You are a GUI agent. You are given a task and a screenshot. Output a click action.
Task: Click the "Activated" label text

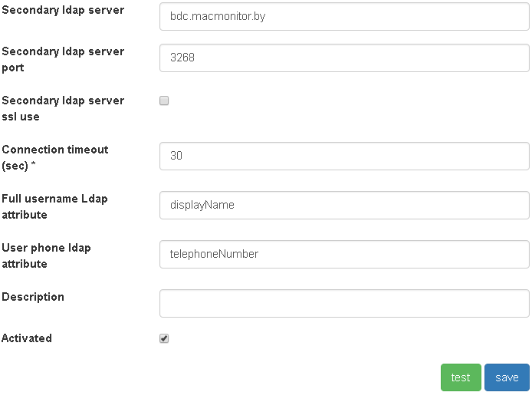[x=27, y=338]
